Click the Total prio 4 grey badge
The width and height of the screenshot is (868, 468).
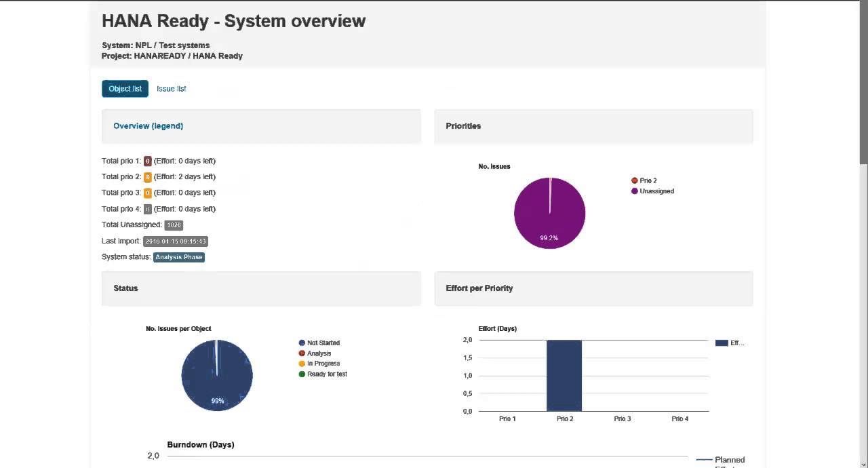147,210
